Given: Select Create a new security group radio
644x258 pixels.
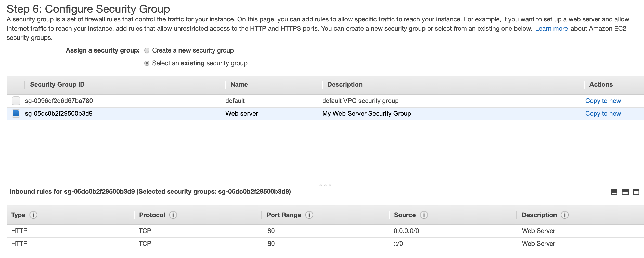Looking at the screenshot, I should click(x=147, y=50).
